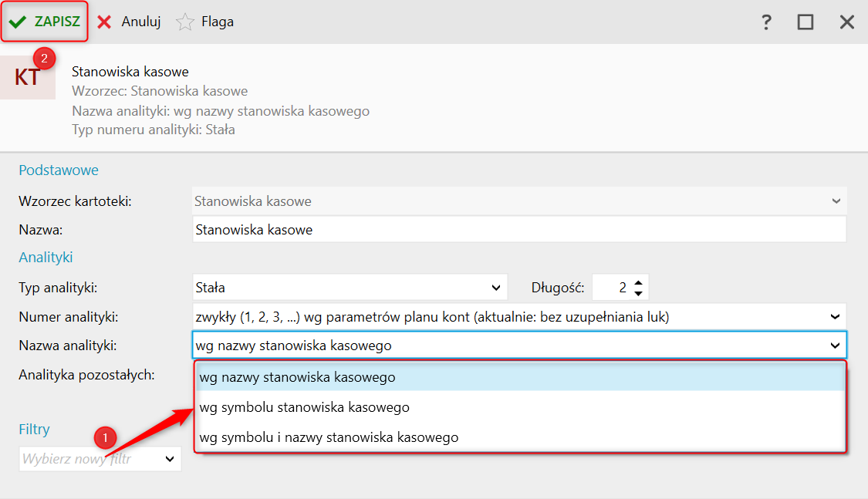Open the 'Wybierz nowy filtr' filter dropdown
This screenshot has height=499, width=868.
100,459
